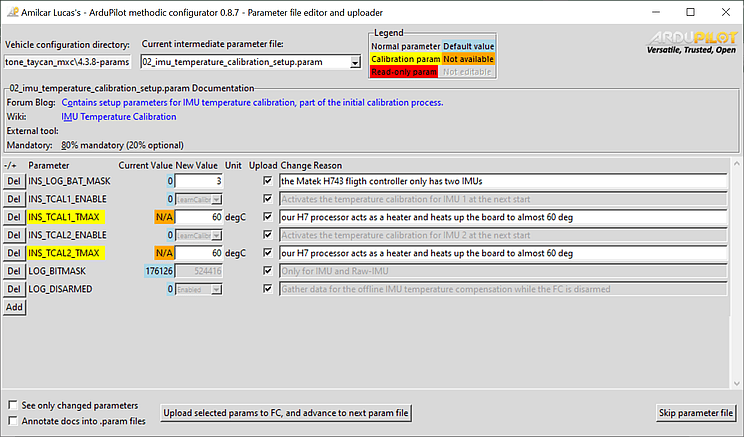This screenshot has height=437, width=744.
Task: Toggle upload checkbox for INS_TCAL2_ENABLE
Action: click(x=268, y=235)
